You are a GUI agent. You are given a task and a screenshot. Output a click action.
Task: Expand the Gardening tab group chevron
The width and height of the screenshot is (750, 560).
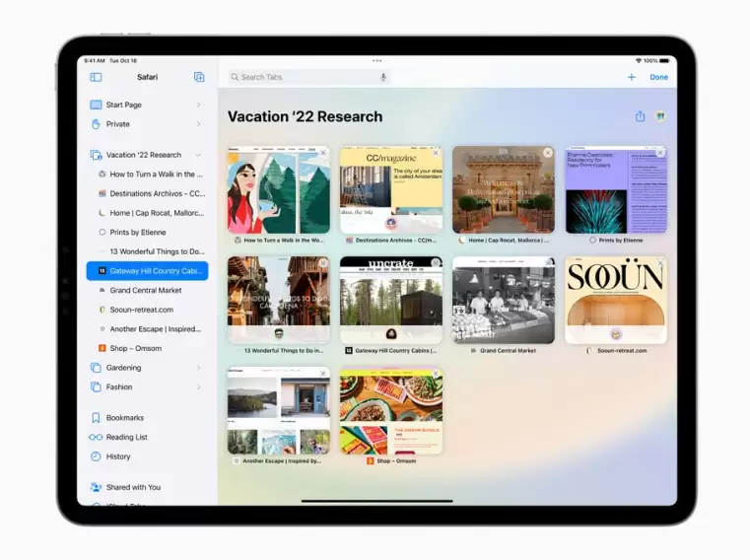click(x=198, y=368)
